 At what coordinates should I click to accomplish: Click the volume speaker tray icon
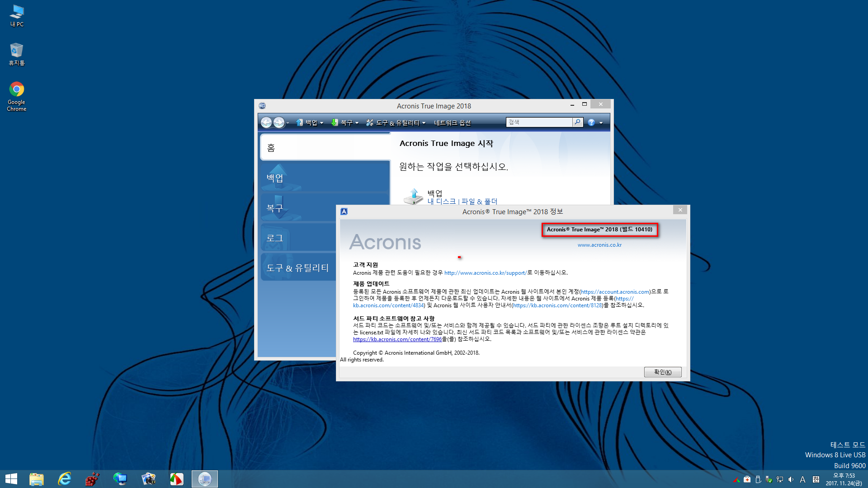pyautogui.click(x=791, y=479)
